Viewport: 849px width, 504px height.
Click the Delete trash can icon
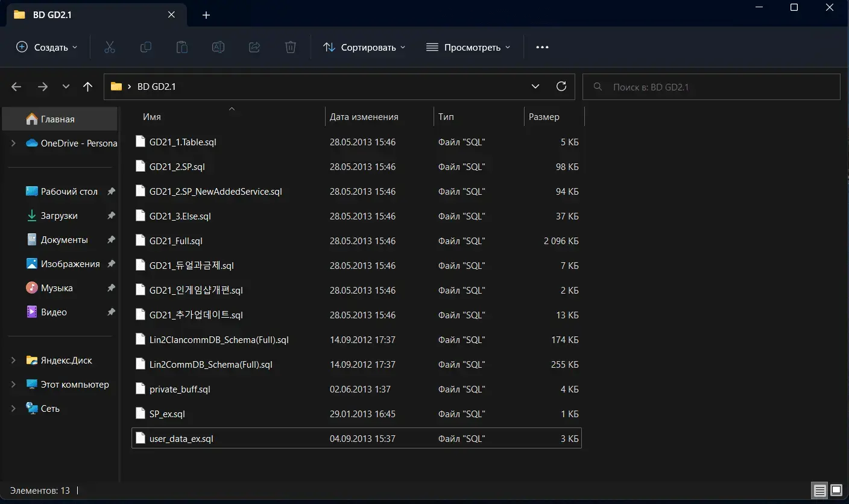click(291, 47)
